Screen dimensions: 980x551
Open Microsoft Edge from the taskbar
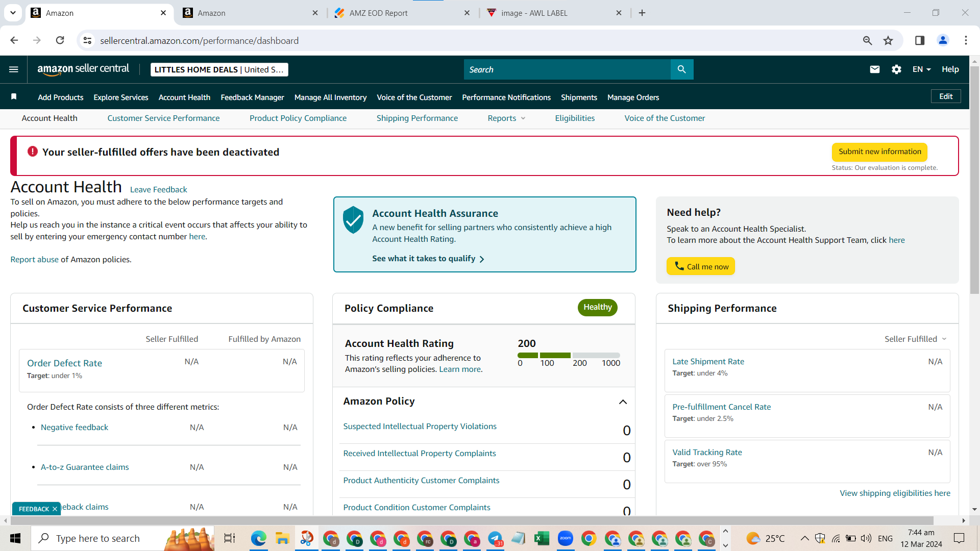(x=259, y=538)
